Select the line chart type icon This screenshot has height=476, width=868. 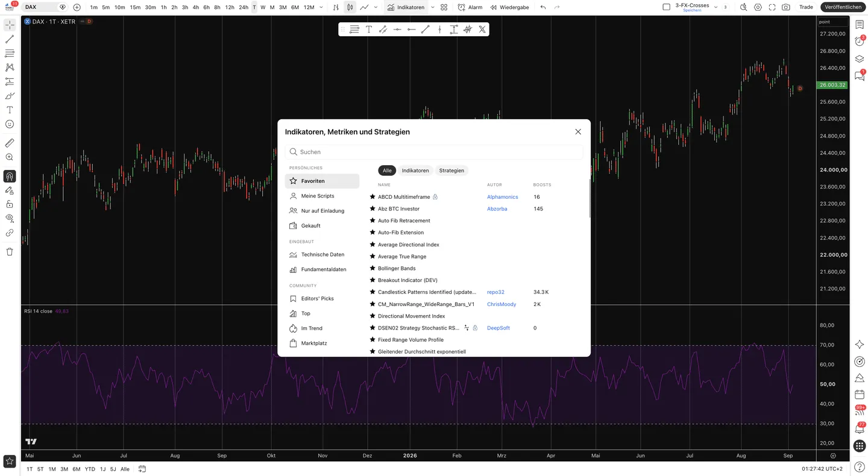[365, 7]
